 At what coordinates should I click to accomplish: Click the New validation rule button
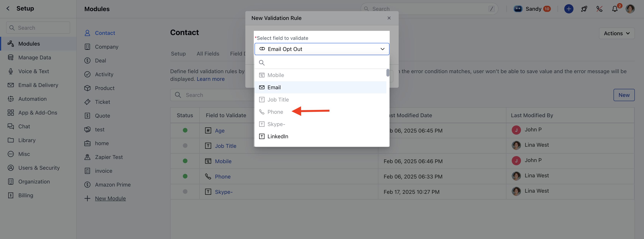[624, 95]
